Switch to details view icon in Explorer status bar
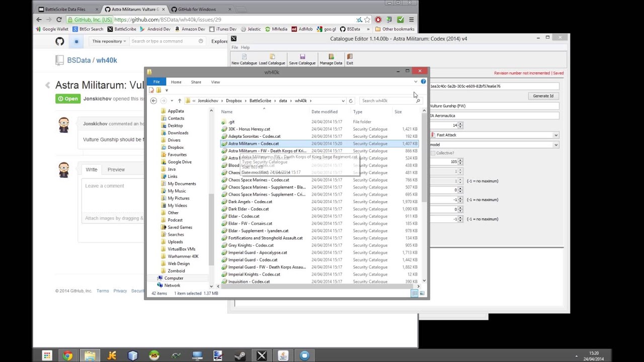Screen dimensions: 644x362 415,293
